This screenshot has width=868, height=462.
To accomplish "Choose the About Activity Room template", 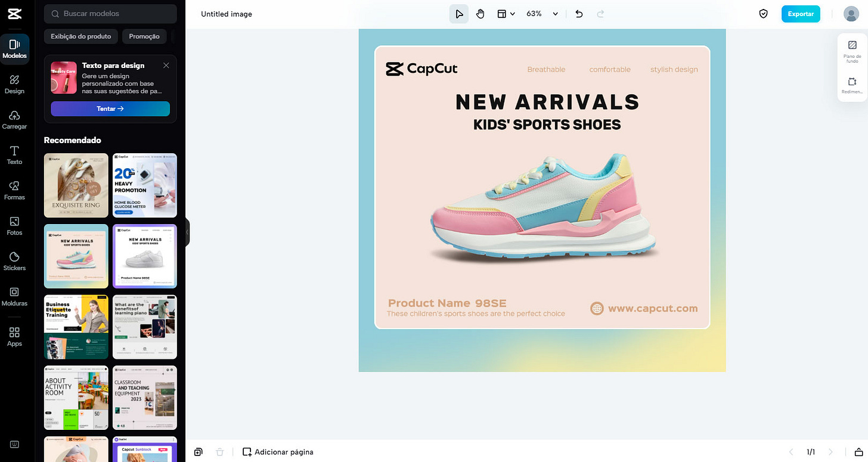I will point(76,398).
